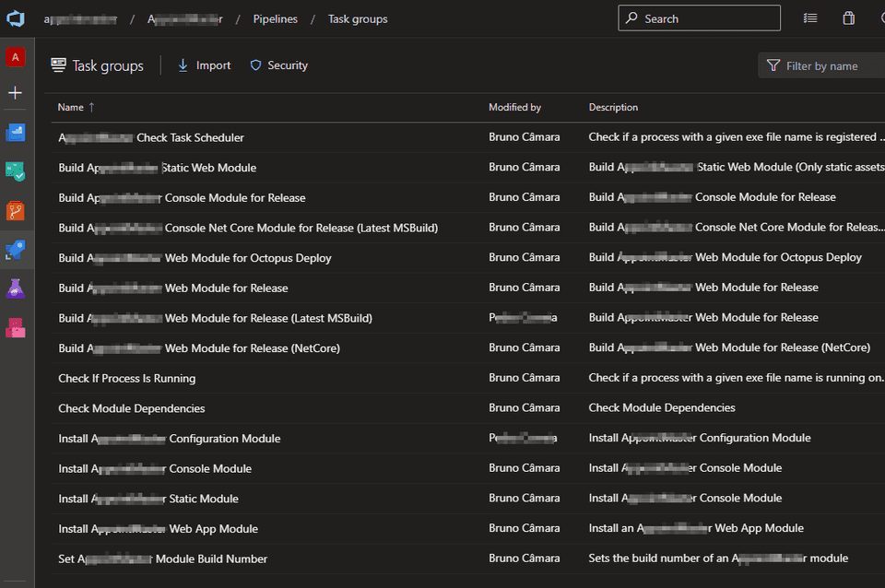Click the Search box at the top
This screenshot has height=588, width=885.
699,18
